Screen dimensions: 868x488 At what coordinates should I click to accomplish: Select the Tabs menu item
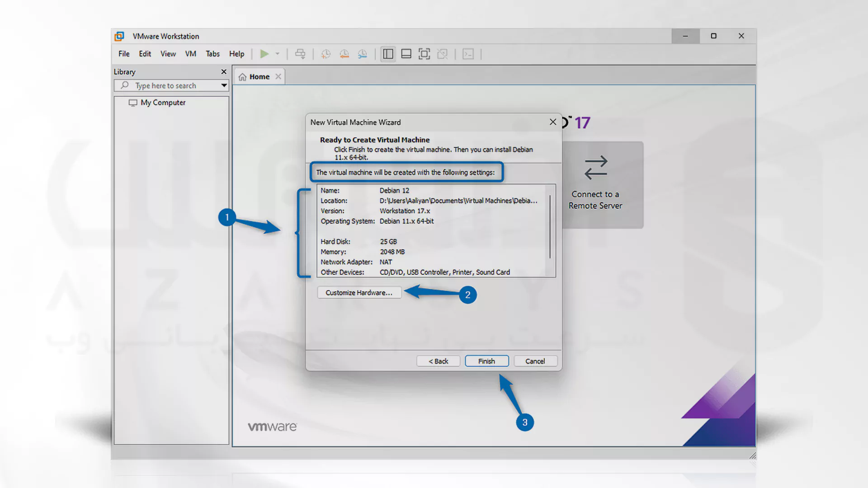pos(212,54)
